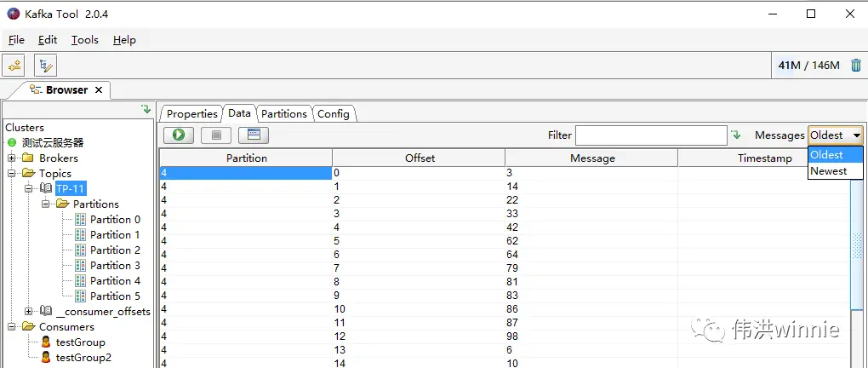Screen dimensions: 868x368
Task: Select message cell with value 62
Action: coord(591,241)
